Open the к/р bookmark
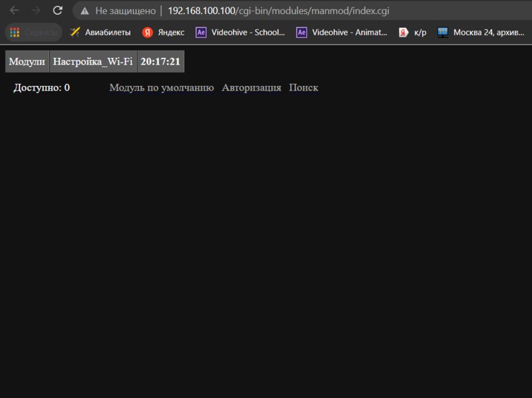This screenshot has width=532, height=398. click(413, 32)
